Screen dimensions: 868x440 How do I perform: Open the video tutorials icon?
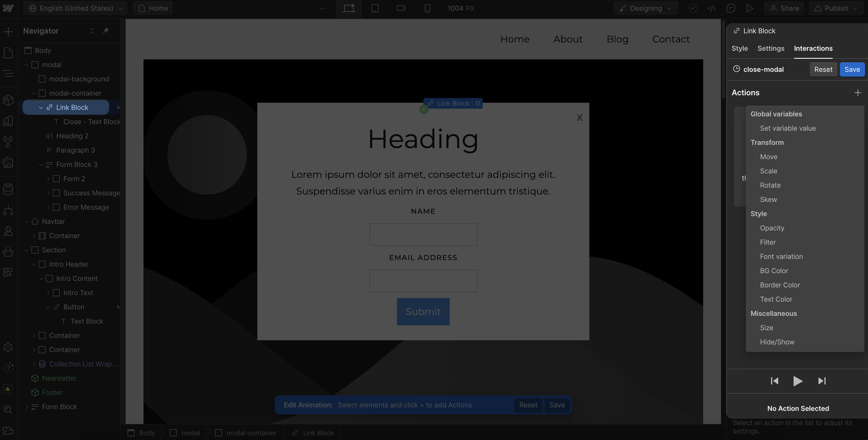(x=8, y=431)
